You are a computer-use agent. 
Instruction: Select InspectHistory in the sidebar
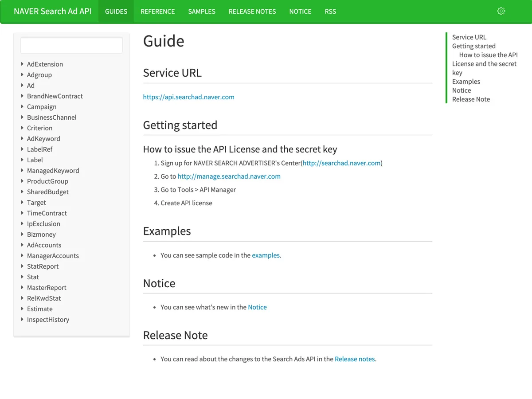(48, 320)
